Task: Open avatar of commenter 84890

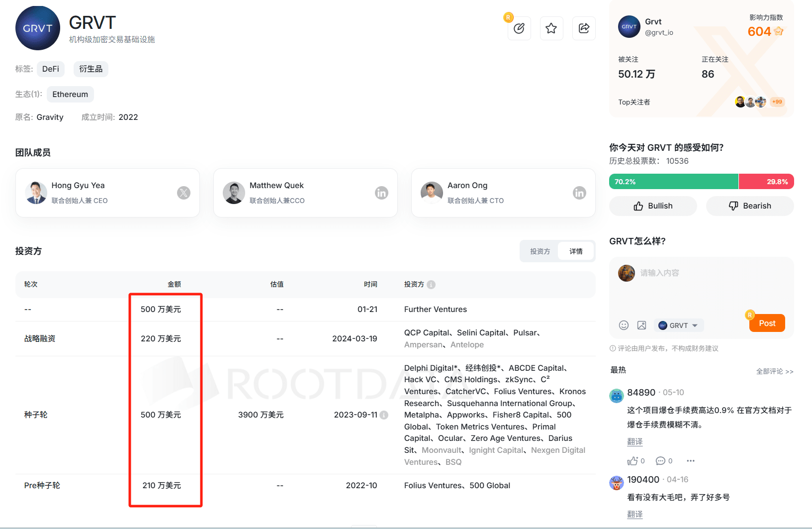Action: pyautogui.click(x=617, y=396)
